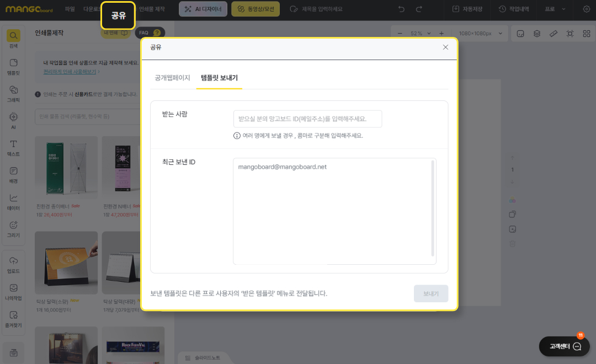Viewport: 596px width, 364px height.
Task: Select the template send tab
Action: pos(219,78)
